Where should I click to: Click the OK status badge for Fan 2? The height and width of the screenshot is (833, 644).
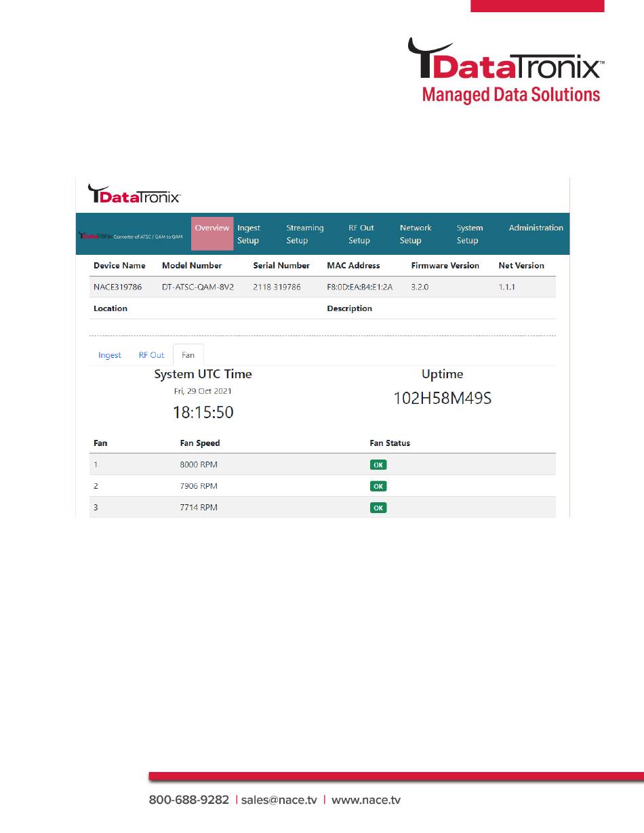coord(378,486)
